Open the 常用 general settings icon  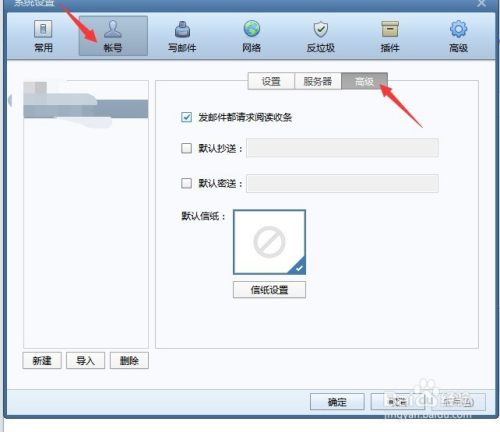tap(43, 29)
